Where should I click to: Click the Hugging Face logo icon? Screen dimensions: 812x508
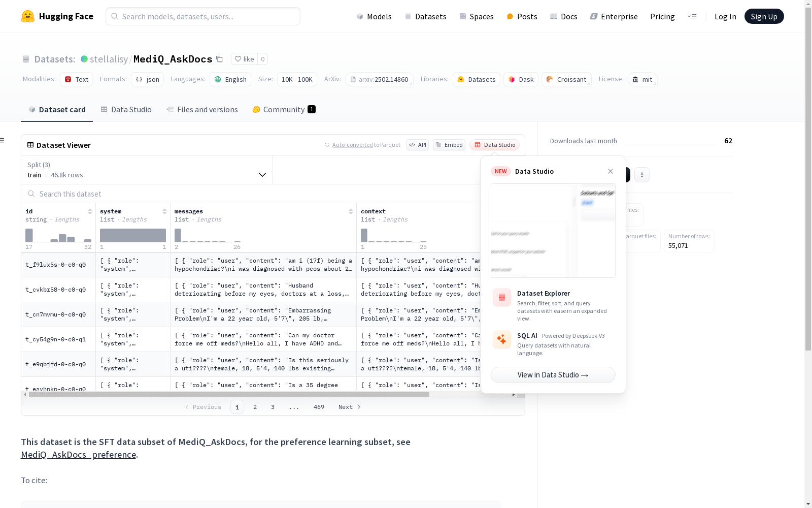[28, 16]
